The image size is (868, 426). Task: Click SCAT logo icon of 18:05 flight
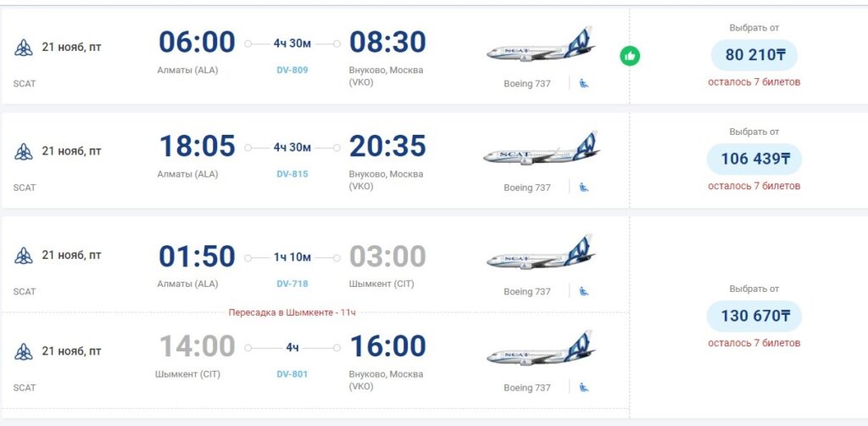click(24, 152)
